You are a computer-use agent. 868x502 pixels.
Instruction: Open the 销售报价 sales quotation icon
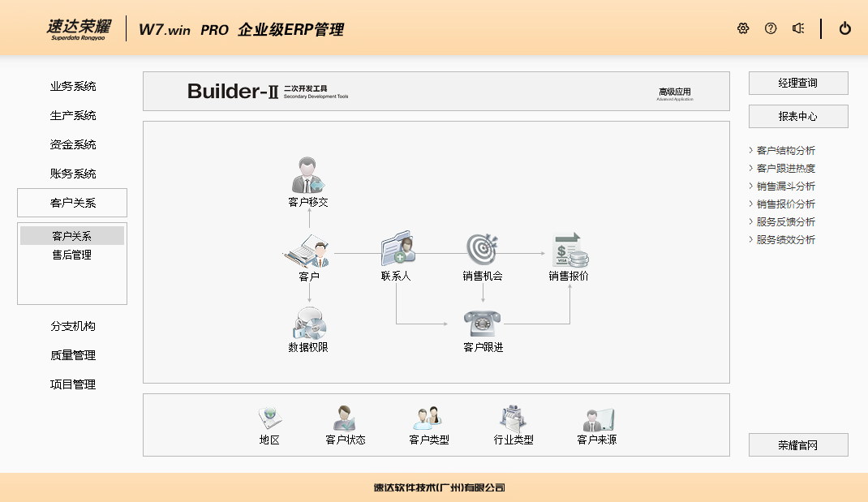click(569, 250)
